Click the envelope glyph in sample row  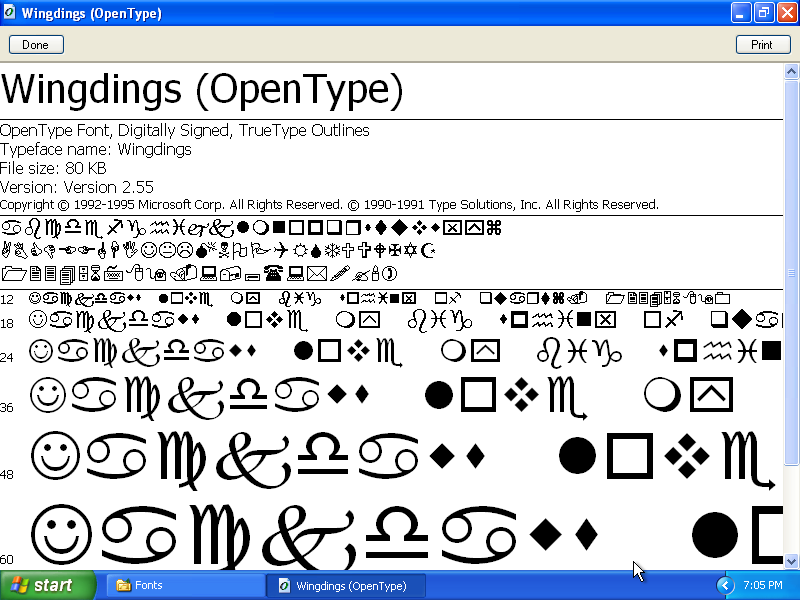pyautogui.click(x=317, y=274)
